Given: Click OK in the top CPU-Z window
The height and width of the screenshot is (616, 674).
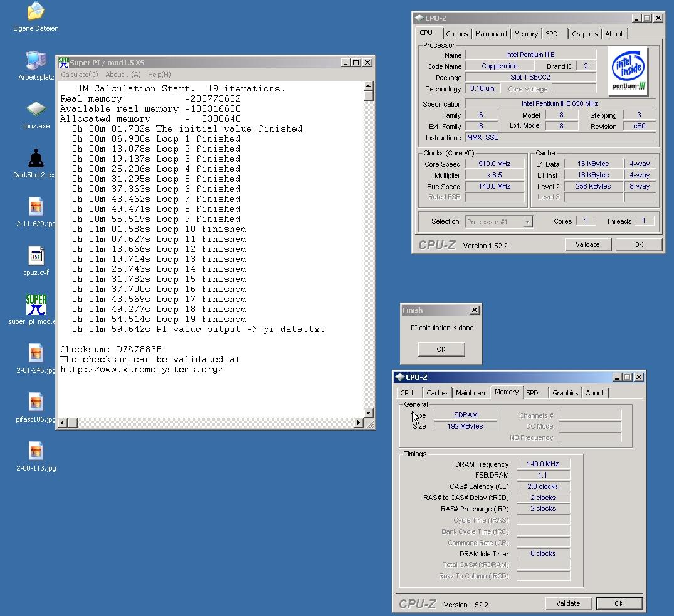Looking at the screenshot, I should click(x=638, y=244).
